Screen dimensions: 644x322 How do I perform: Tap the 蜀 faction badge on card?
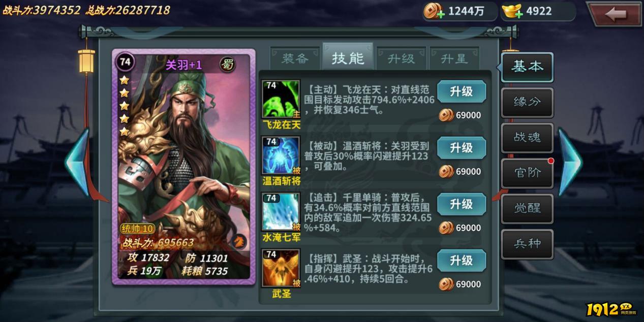click(228, 65)
